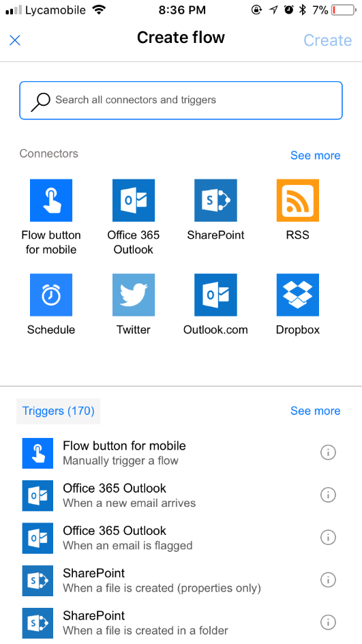Select the Twitter connector icon

click(x=134, y=295)
